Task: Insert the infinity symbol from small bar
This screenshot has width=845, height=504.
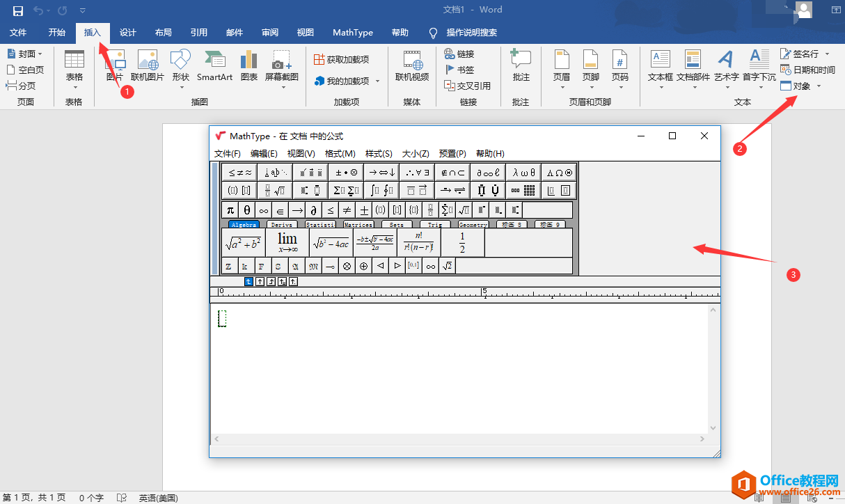Action: (x=264, y=210)
